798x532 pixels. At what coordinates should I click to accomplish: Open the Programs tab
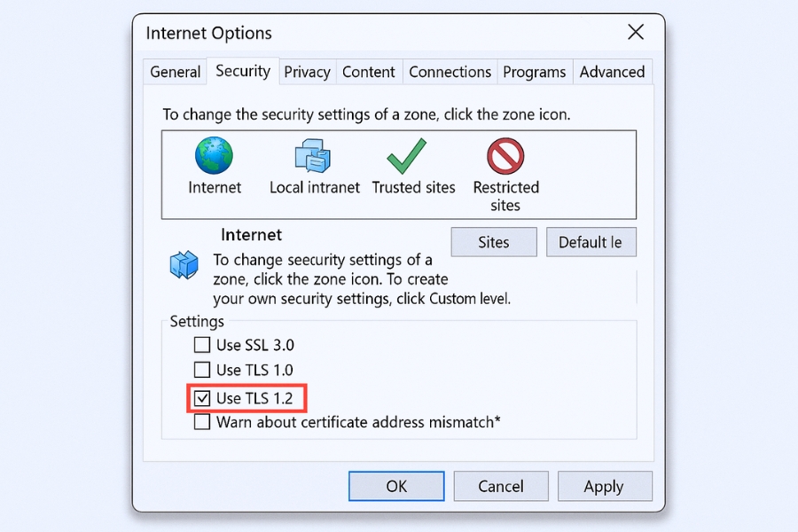tap(534, 73)
